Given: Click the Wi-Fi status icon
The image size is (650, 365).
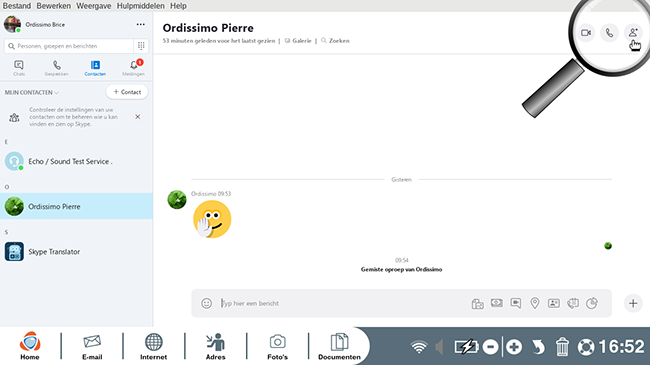Looking at the screenshot, I should pos(419,347).
